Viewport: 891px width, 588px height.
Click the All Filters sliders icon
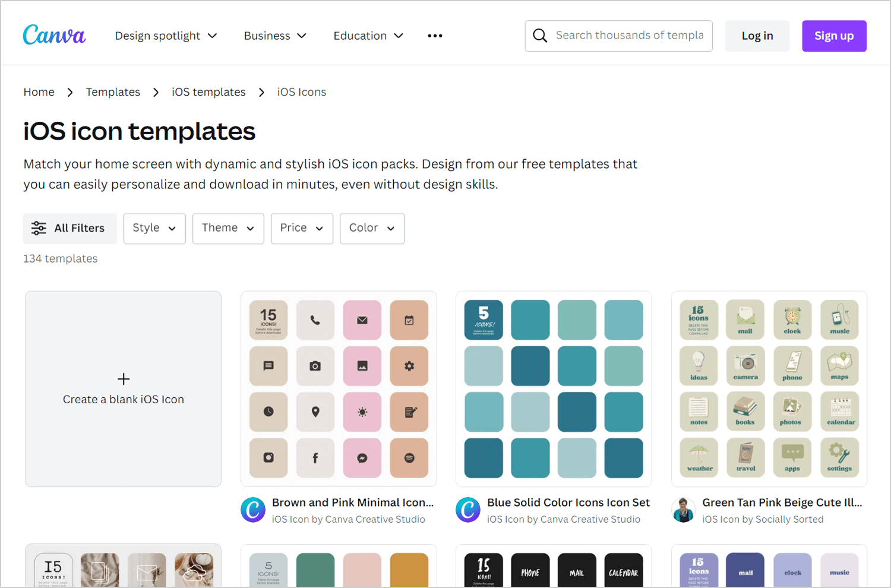point(39,228)
